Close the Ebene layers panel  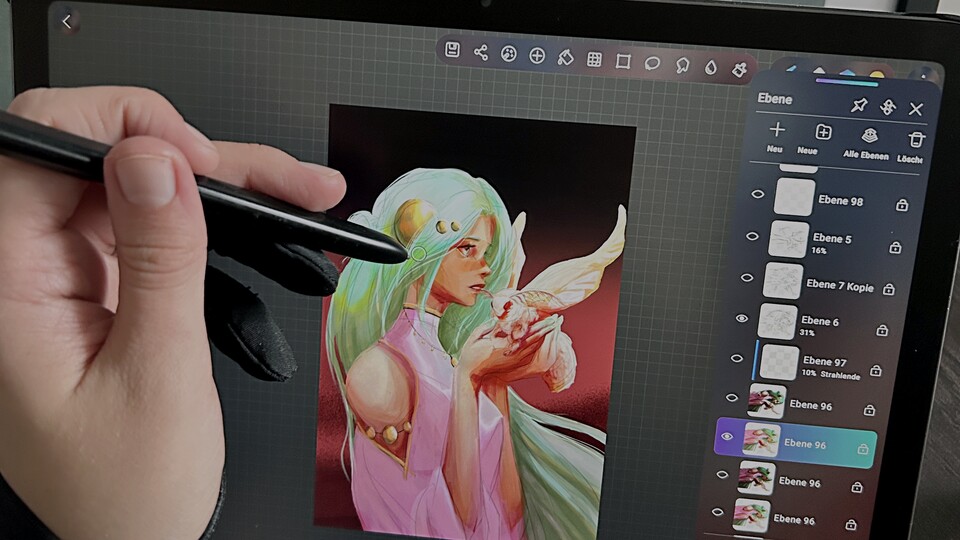(916, 109)
